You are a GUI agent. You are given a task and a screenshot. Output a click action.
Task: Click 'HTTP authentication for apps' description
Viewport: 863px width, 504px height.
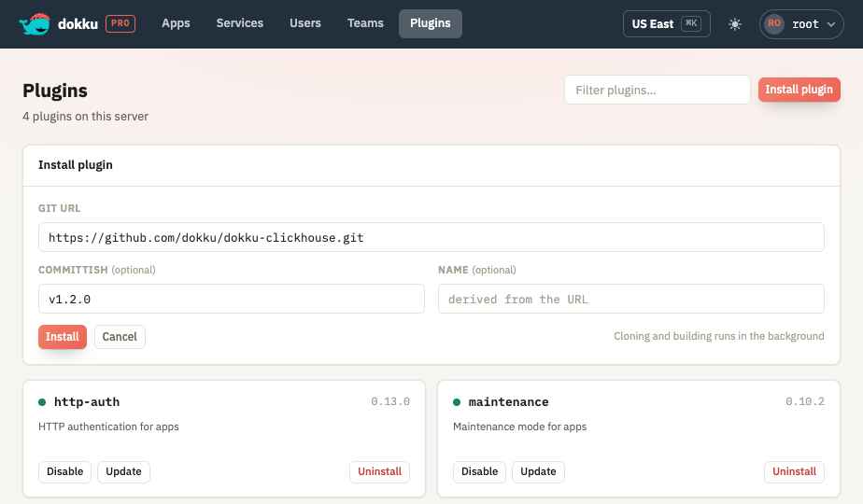pos(108,427)
